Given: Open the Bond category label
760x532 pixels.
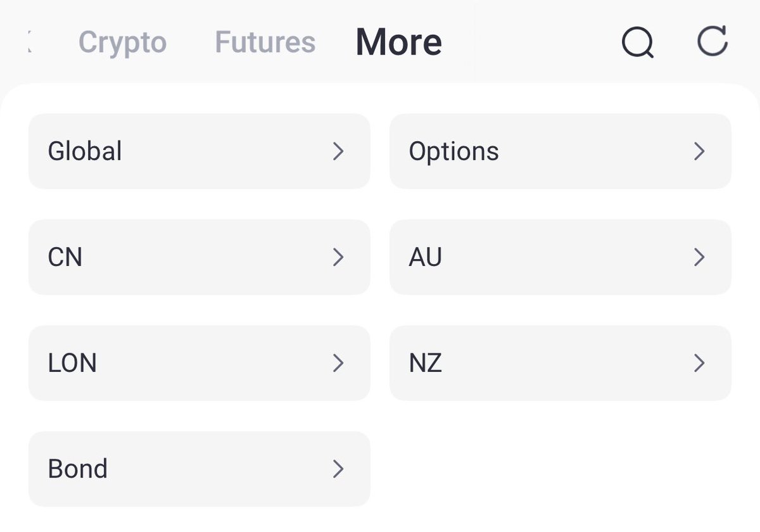Looking at the screenshot, I should 78,469.
